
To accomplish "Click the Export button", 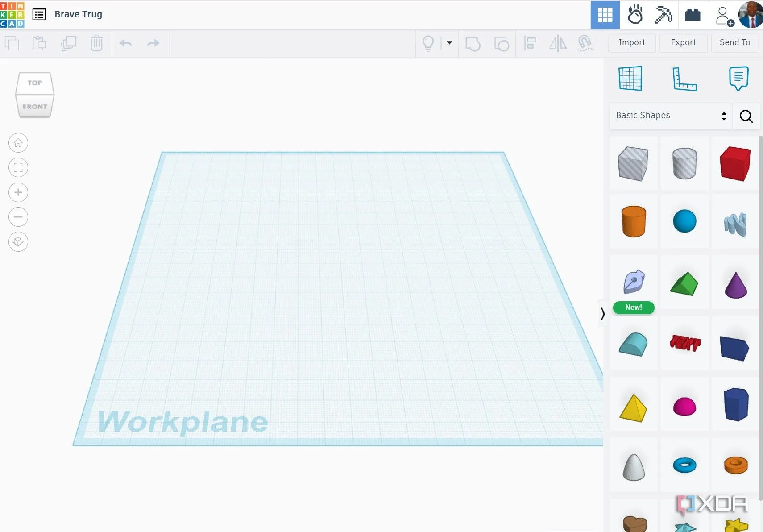I will pos(683,42).
